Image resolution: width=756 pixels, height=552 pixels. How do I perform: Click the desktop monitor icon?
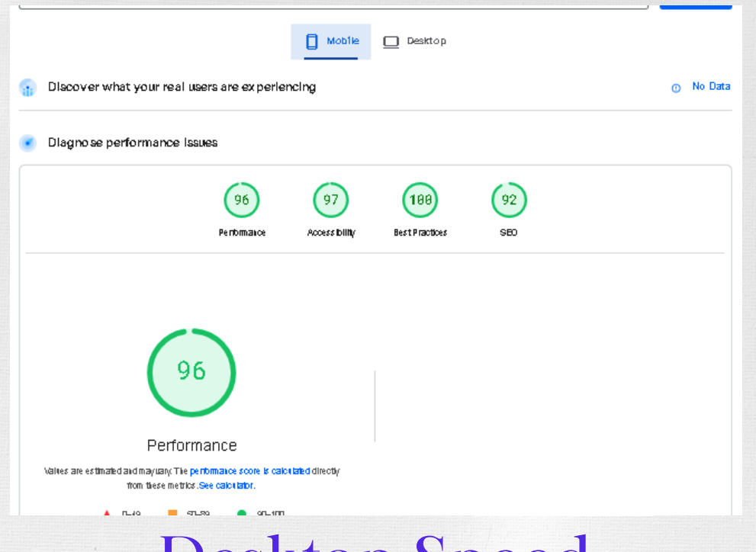point(391,42)
